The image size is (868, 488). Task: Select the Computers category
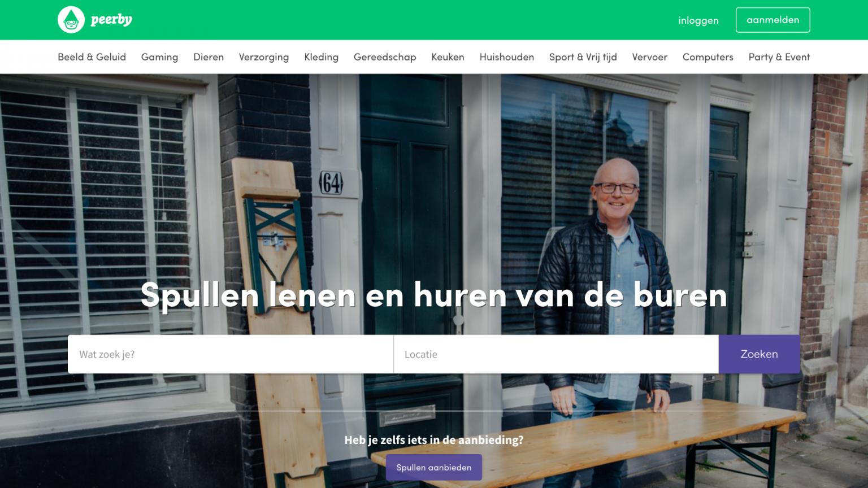click(x=708, y=57)
